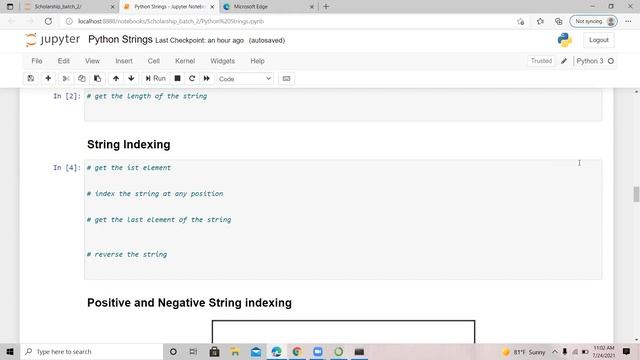Viewport: 640px width, 360px height.
Task: Open the Favorites list icon
Action: [540, 21]
